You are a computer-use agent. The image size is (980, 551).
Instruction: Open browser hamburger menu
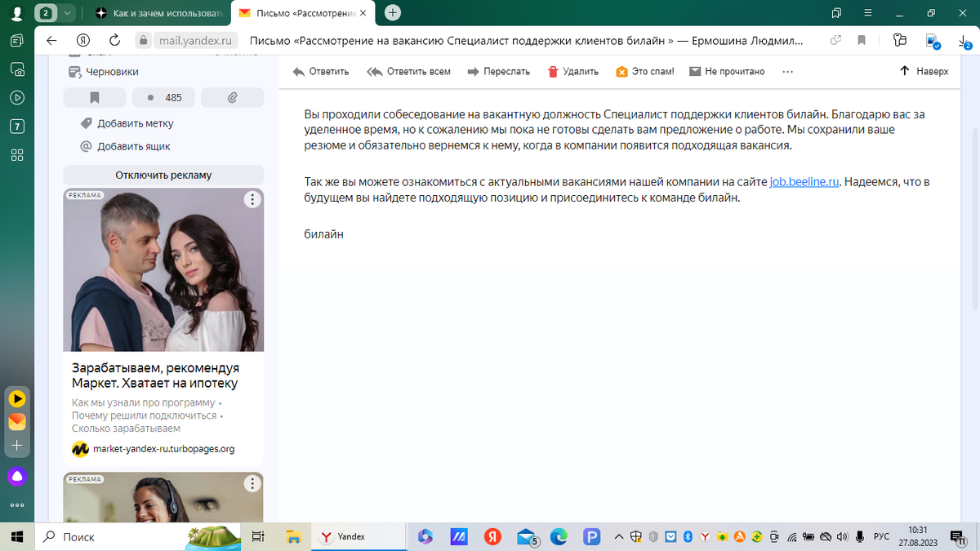(866, 13)
